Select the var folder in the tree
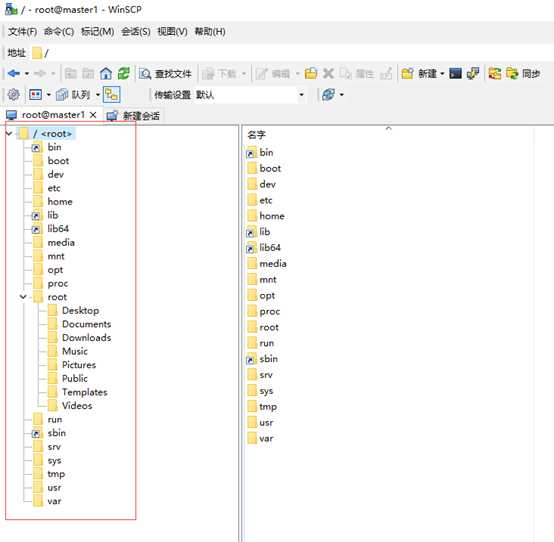Viewport: 554px width, 542px height. (x=54, y=501)
